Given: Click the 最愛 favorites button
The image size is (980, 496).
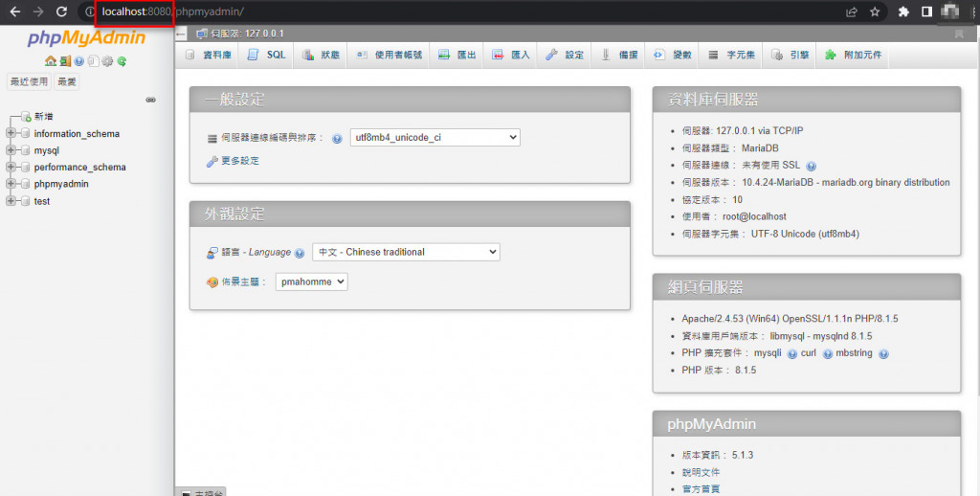Looking at the screenshot, I should pyautogui.click(x=67, y=82).
